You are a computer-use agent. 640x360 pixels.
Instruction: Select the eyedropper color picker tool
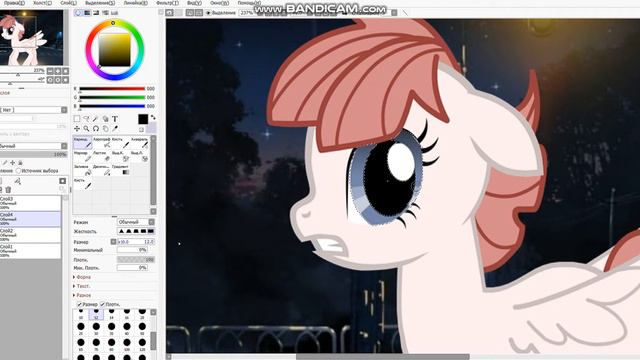(115, 129)
